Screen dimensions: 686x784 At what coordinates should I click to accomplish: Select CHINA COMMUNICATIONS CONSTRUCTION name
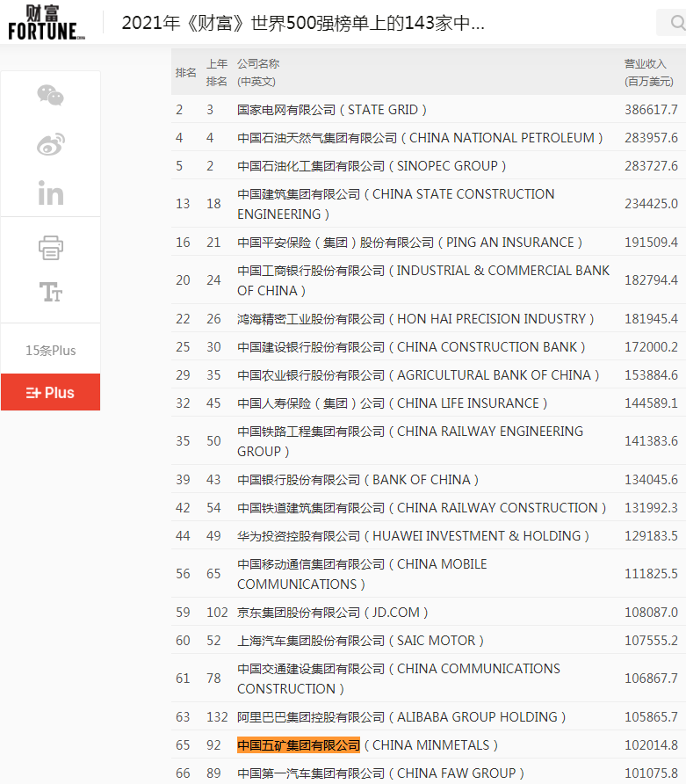(x=398, y=679)
